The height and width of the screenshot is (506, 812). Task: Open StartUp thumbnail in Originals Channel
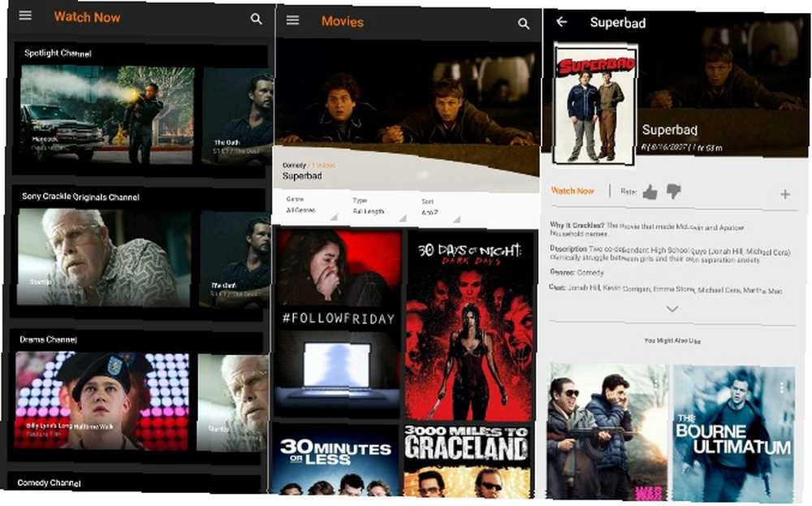pyautogui.click(x=105, y=257)
